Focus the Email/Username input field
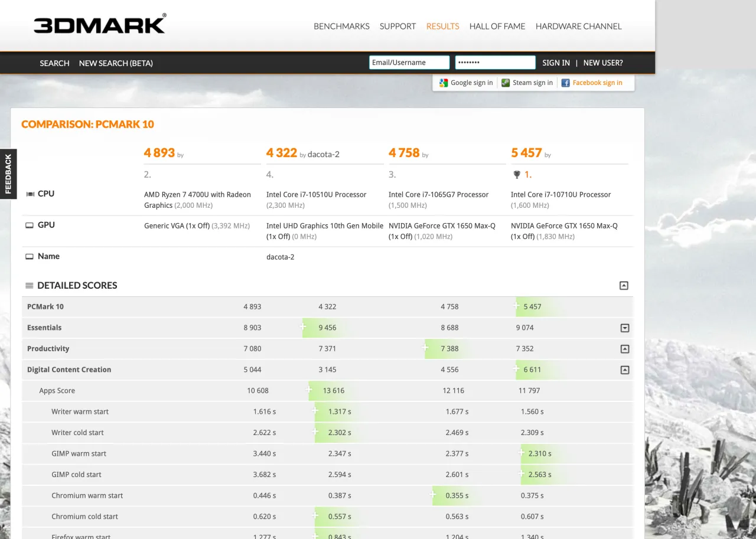This screenshot has height=539, width=756. tap(409, 63)
